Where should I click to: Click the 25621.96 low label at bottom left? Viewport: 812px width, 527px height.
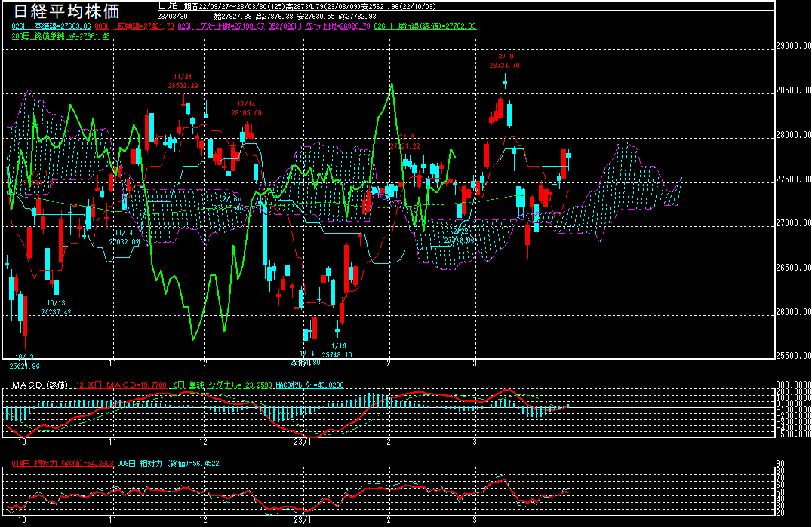(x=25, y=366)
